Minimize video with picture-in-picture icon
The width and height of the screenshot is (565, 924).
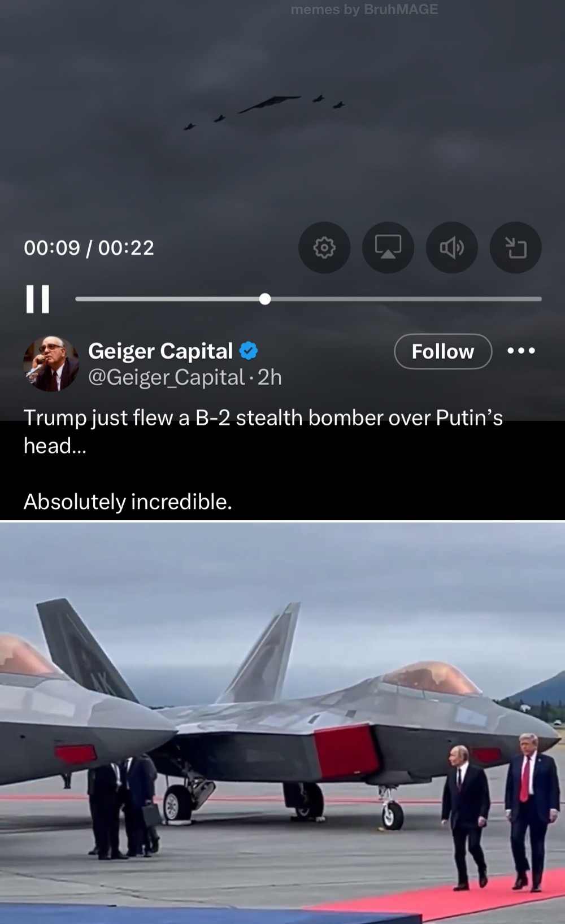pos(515,247)
